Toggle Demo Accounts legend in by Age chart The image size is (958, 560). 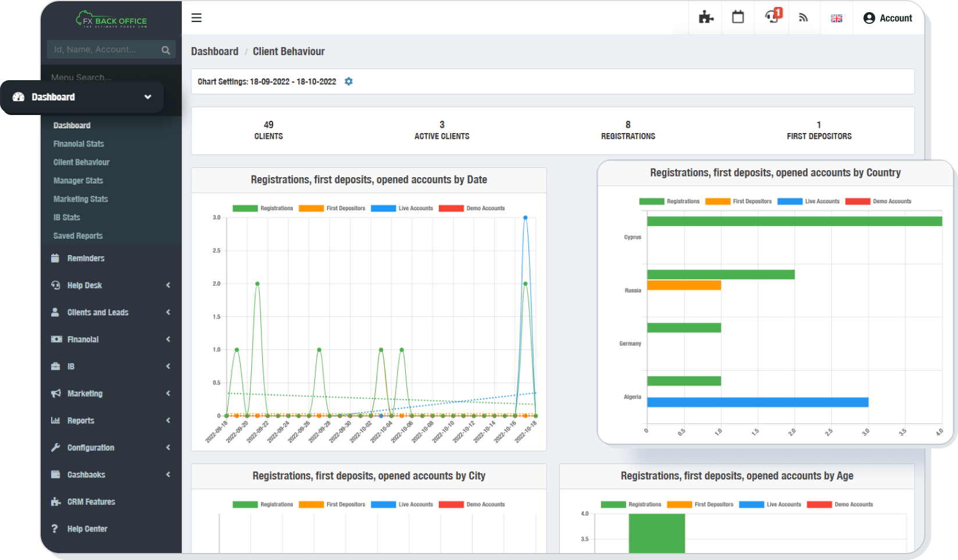840,505
